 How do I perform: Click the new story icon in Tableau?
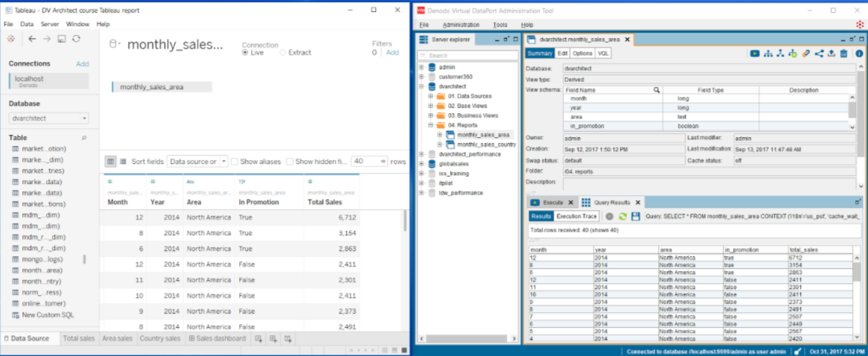[x=288, y=338]
